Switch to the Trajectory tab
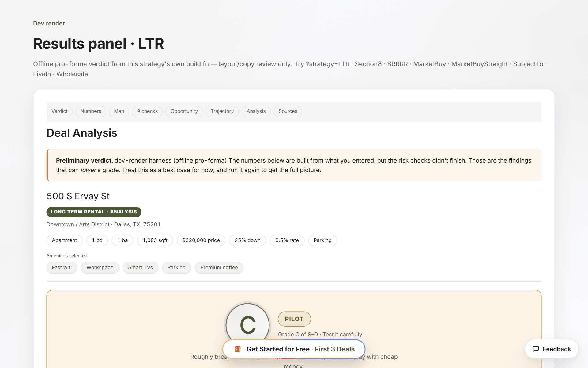This screenshot has width=588, height=368. click(222, 111)
